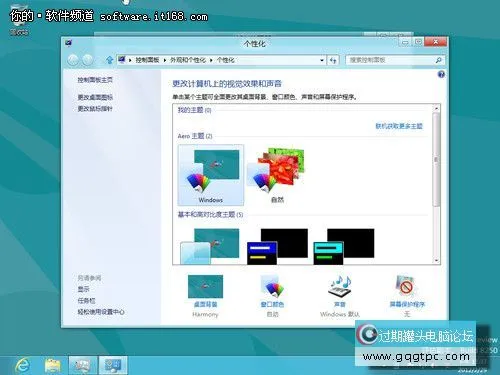Open File Explorer from taskbar

(x=53, y=365)
